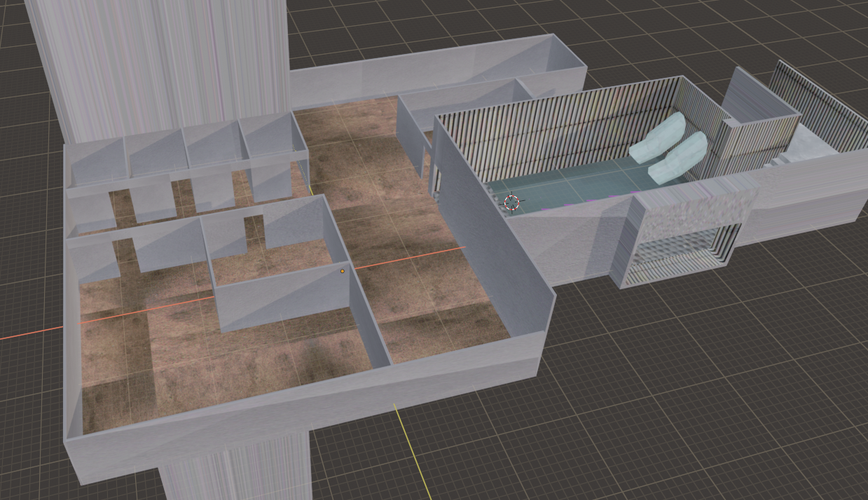868x500 pixels.
Task: Click the orange object origin dot
Action: pyautogui.click(x=343, y=271)
